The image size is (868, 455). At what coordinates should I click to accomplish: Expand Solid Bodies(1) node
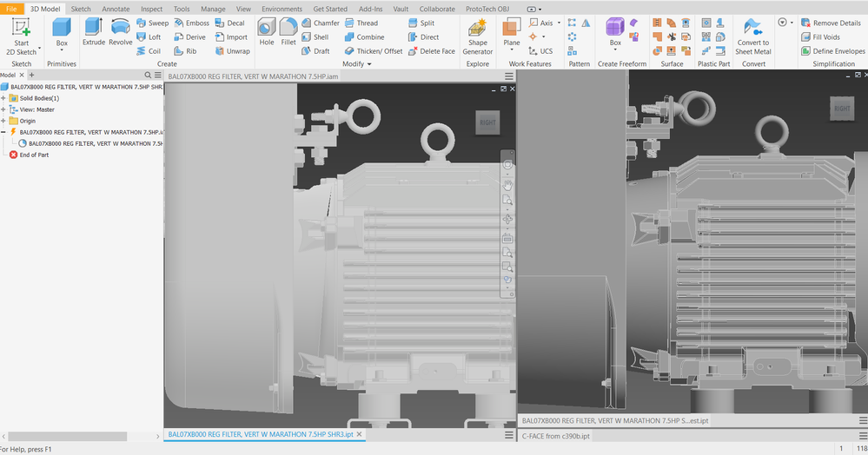tap(3, 98)
